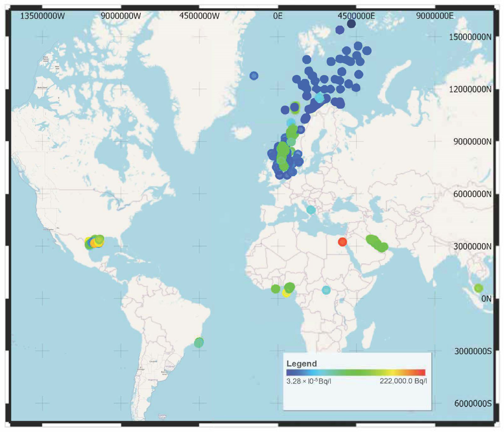The image size is (504, 432).
Task: Click the green marker off Brazil's coast
Action: [199, 343]
